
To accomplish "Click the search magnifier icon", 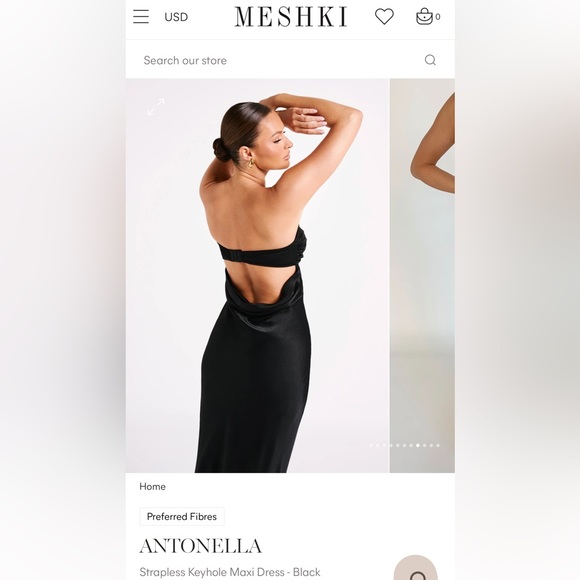I will coord(430,60).
